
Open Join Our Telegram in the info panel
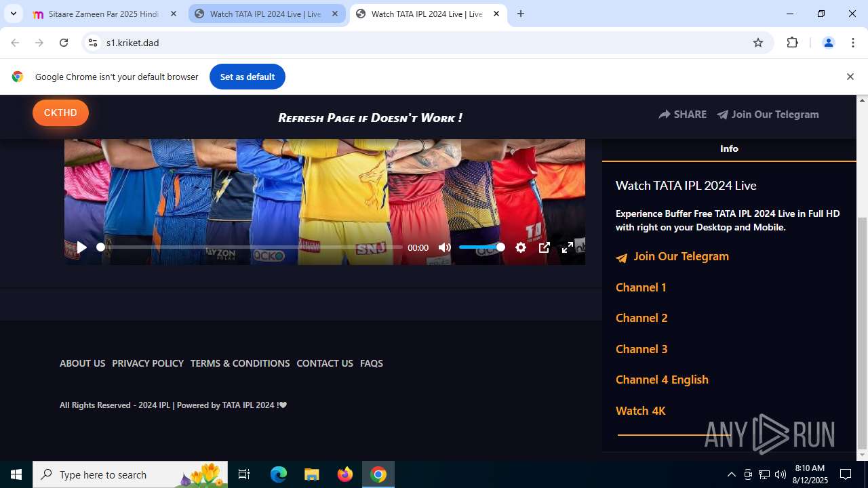[672, 257]
